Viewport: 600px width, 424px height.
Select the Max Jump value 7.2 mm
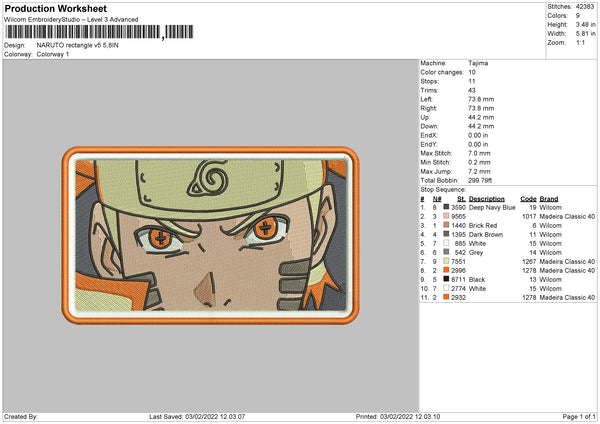pos(479,172)
